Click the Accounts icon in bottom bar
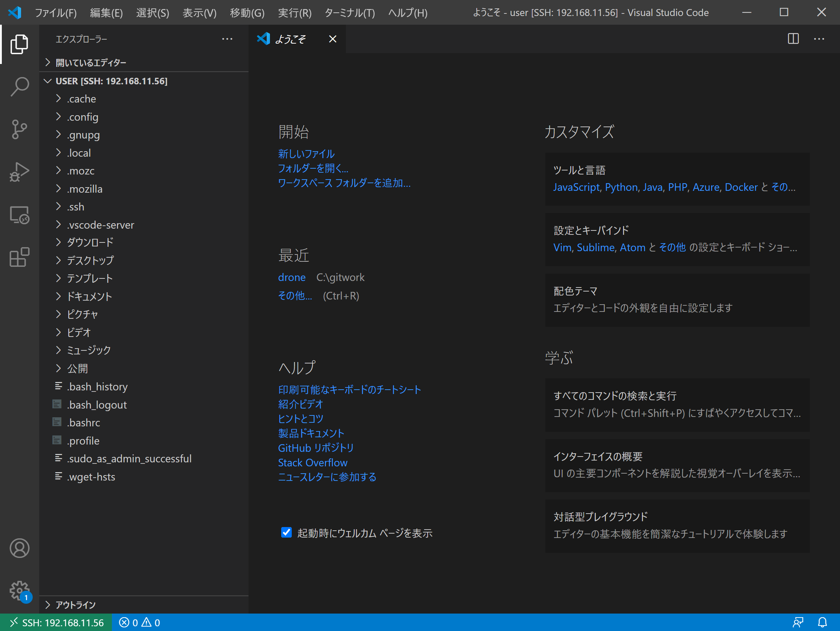The height and width of the screenshot is (631, 840). click(x=20, y=548)
